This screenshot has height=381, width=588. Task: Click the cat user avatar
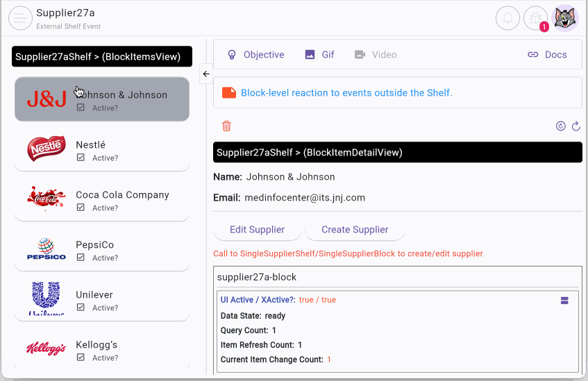pyautogui.click(x=564, y=18)
